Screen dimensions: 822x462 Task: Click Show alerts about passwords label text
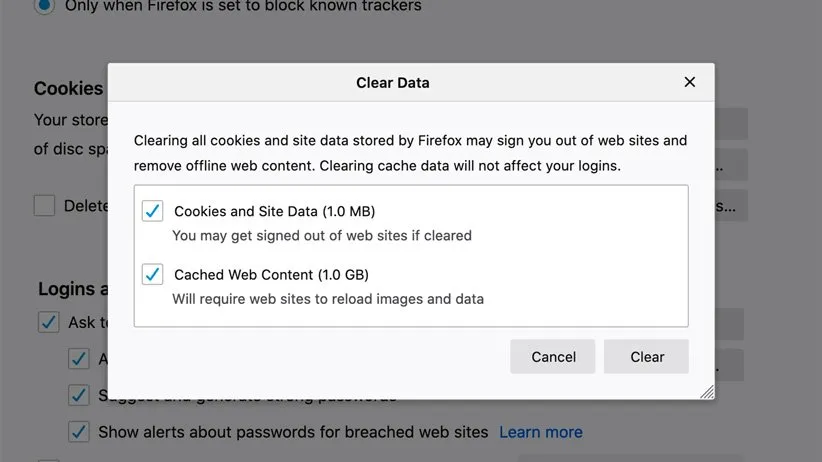coord(292,432)
